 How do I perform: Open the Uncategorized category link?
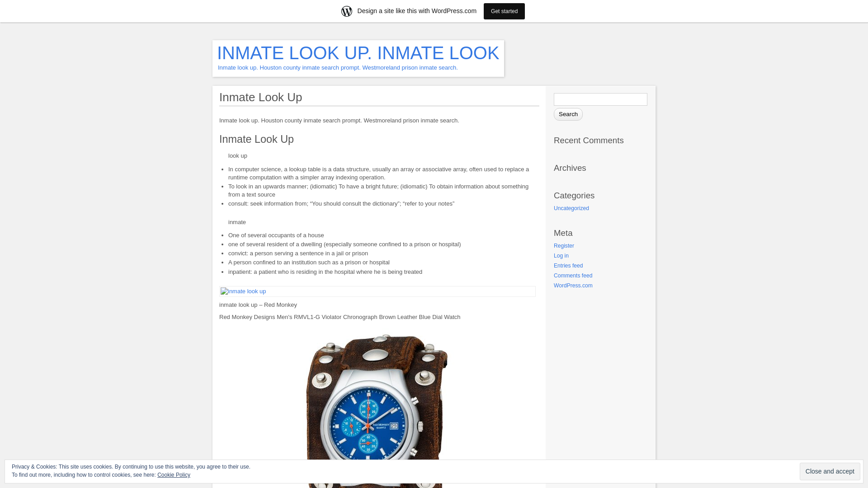(x=571, y=208)
